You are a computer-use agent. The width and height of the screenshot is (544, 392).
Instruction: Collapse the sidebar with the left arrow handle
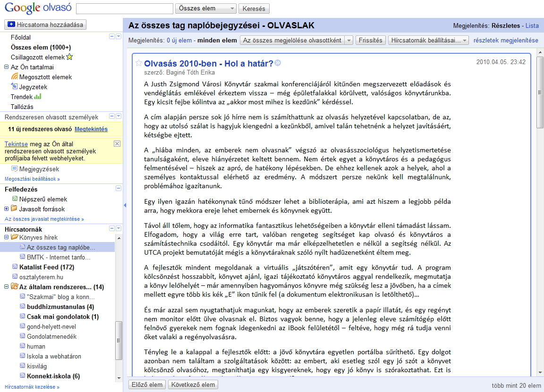point(125,205)
